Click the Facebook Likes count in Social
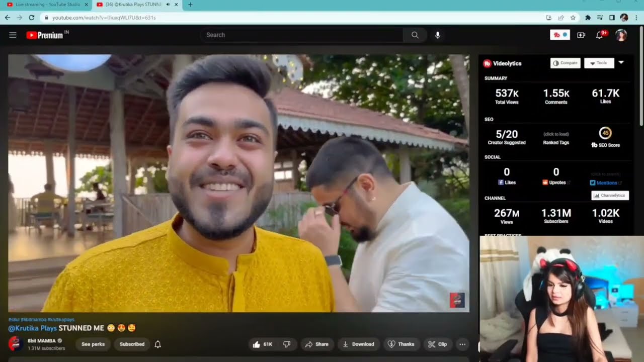This screenshot has height=362, width=644. point(507,172)
